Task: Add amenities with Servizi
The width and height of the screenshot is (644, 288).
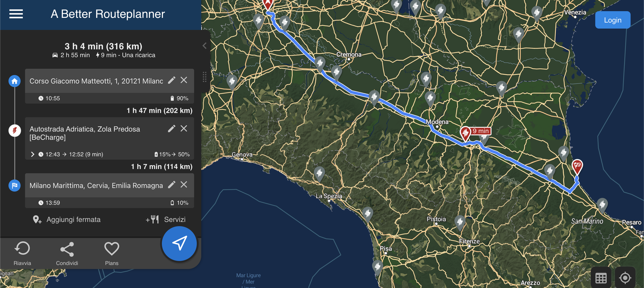Action: click(165, 220)
